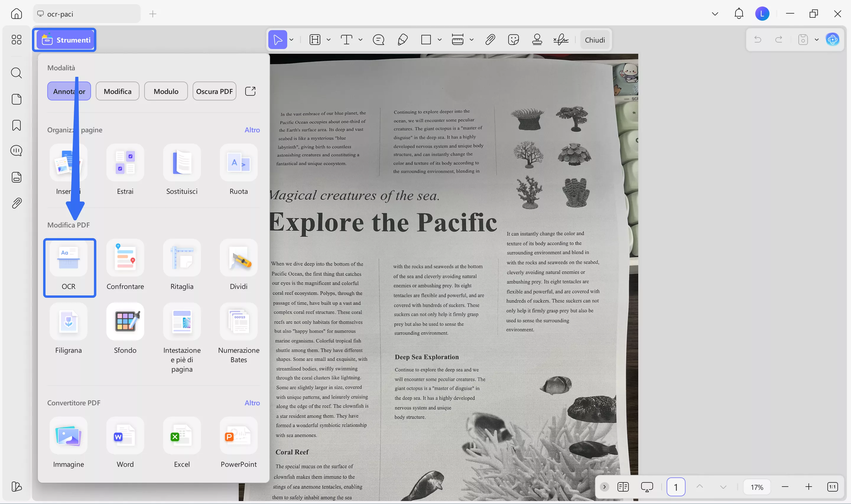This screenshot has height=504, width=851.
Task: Open the comment bubble tool
Action: click(378, 40)
